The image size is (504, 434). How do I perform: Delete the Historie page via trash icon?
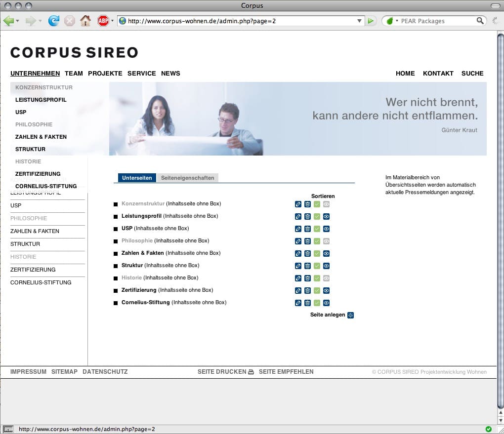click(x=308, y=278)
